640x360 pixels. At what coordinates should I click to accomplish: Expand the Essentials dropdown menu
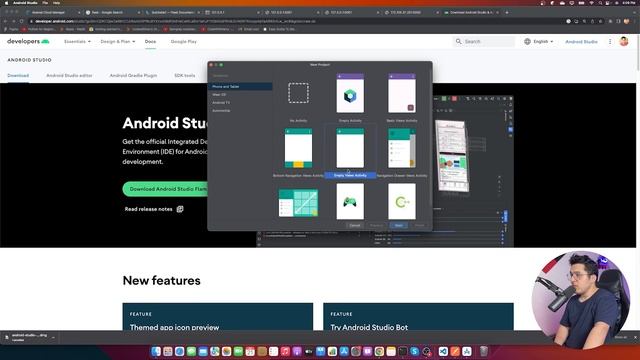[x=77, y=42]
